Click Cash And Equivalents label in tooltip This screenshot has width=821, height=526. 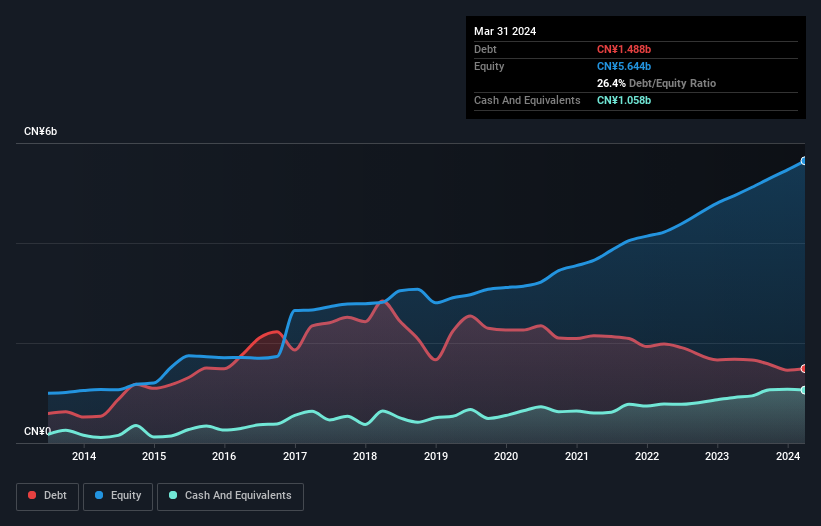[x=527, y=100]
